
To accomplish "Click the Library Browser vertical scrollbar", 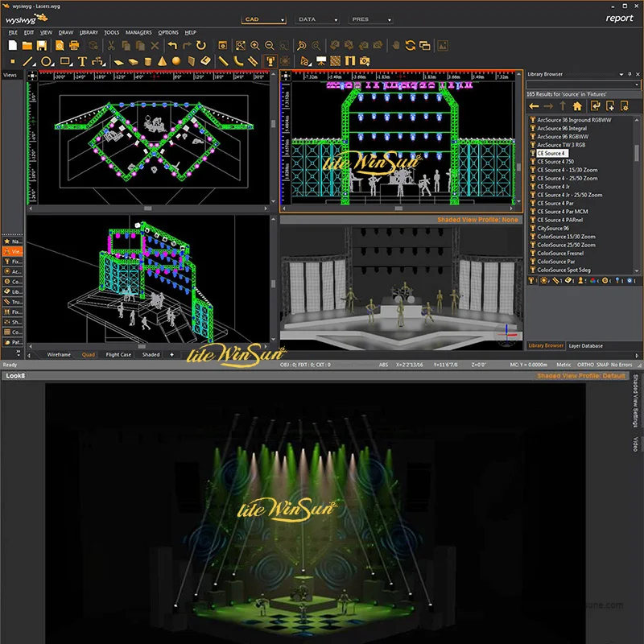I will point(638,153).
